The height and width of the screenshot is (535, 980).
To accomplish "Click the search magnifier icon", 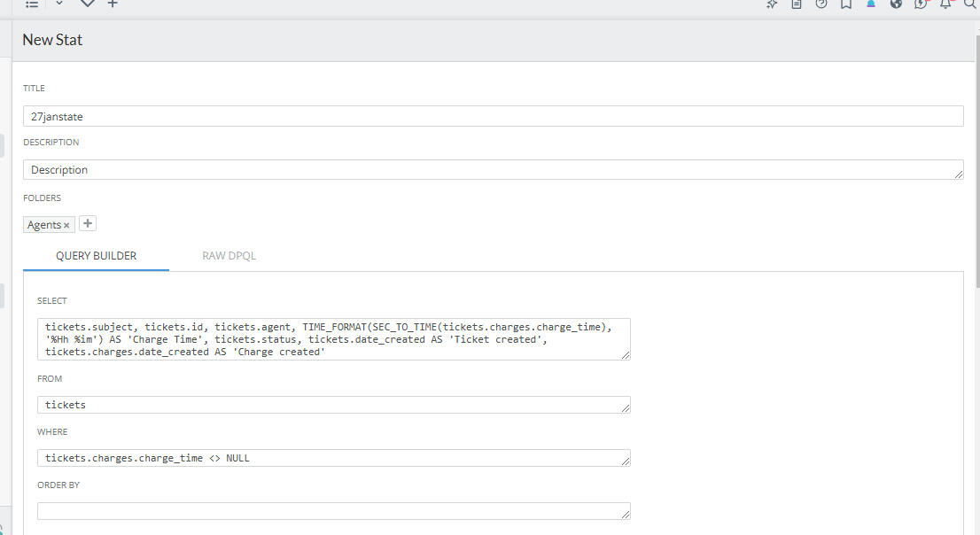I will tap(969, 4).
